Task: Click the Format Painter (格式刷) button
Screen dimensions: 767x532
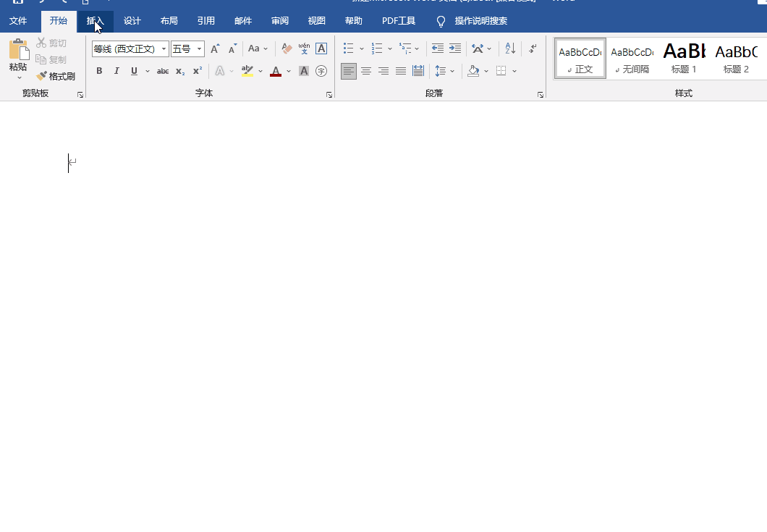Action: coord(56,76)
